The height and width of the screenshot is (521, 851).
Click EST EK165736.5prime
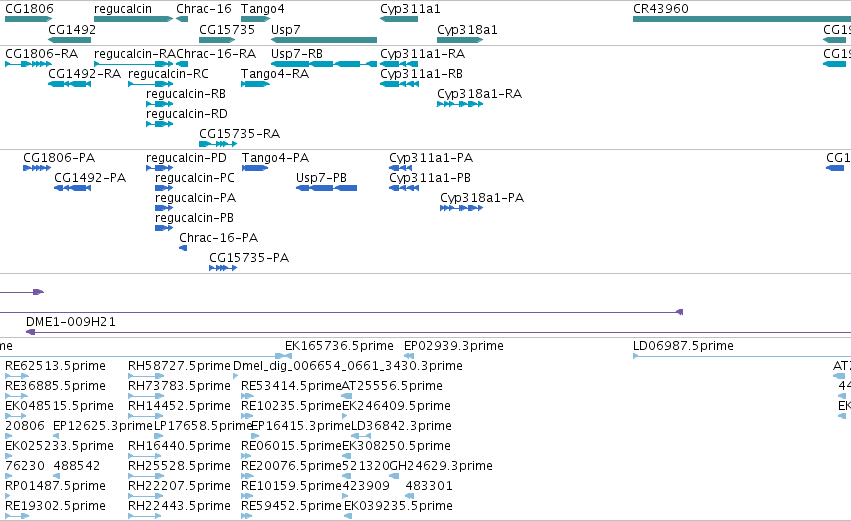pyautogui.click(x=339, y=346)
